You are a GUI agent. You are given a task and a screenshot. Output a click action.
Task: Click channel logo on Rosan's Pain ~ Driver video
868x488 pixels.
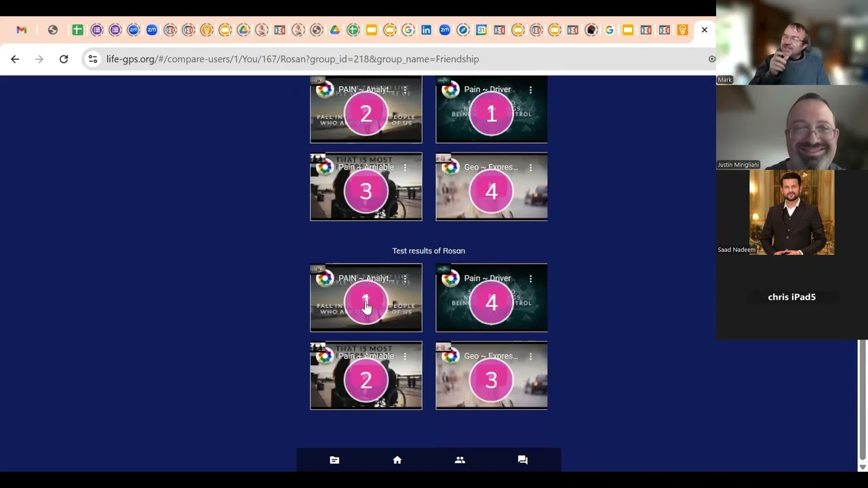(450, 279)
